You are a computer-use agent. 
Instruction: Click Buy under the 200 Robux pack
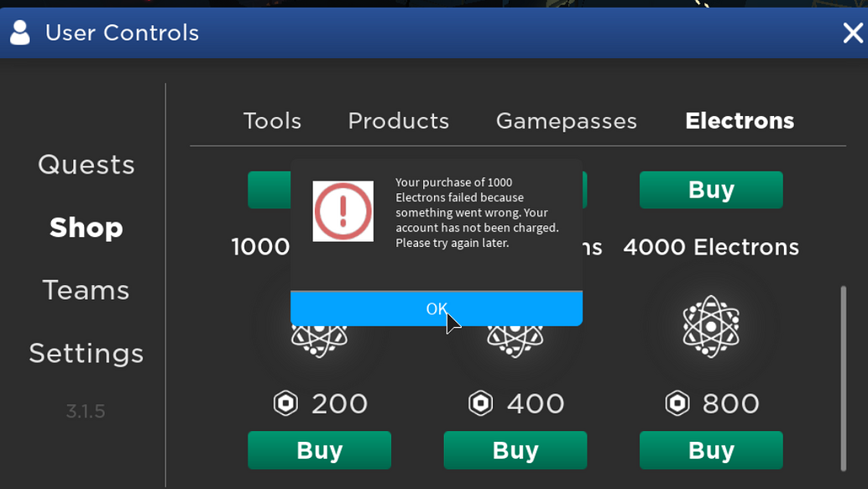click(x=319, y=450)
